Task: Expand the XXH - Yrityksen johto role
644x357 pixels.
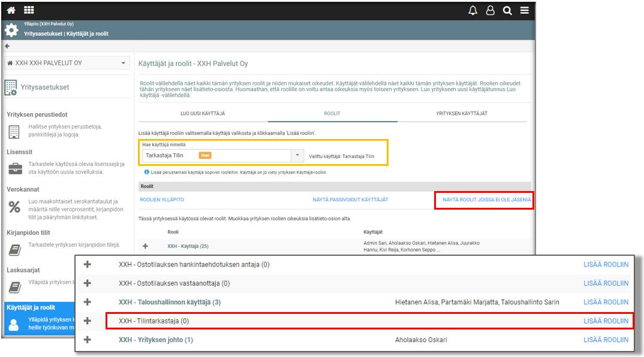Action: click(88, 340)
